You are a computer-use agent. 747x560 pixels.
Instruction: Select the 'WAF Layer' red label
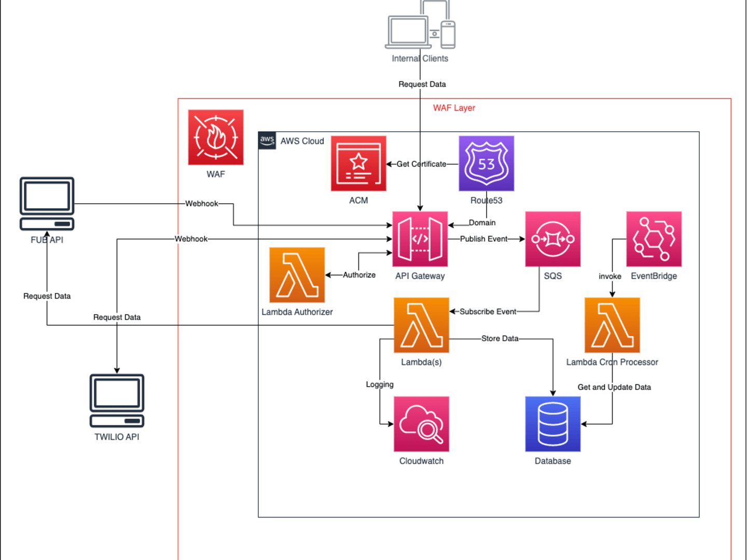[454, 108]
